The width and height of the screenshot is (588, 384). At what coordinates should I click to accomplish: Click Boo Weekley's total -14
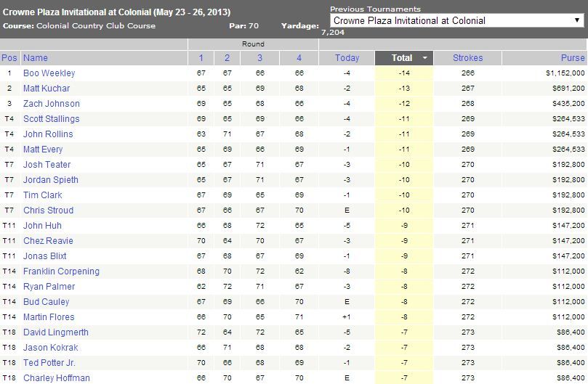click(404, 73)
